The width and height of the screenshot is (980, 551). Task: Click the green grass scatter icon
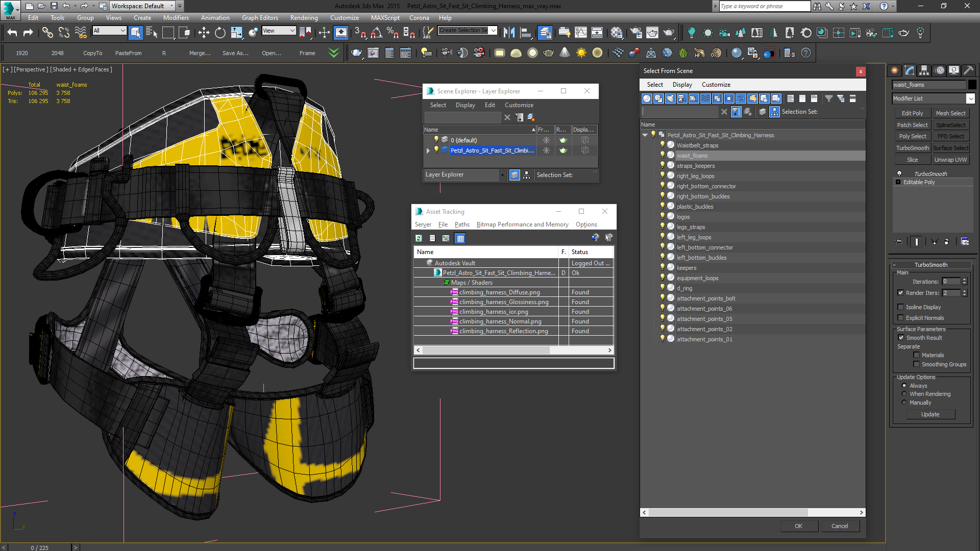click(683, 53)
